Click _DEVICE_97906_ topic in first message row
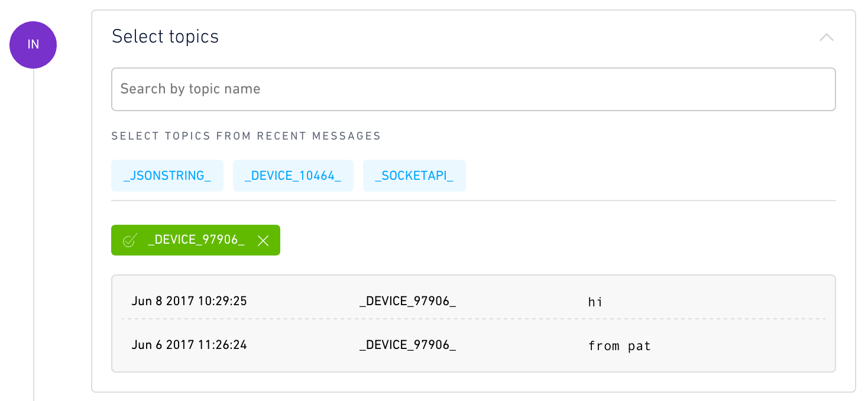Image resolution: width=868 pixels, height=401 pixels. 407,302
